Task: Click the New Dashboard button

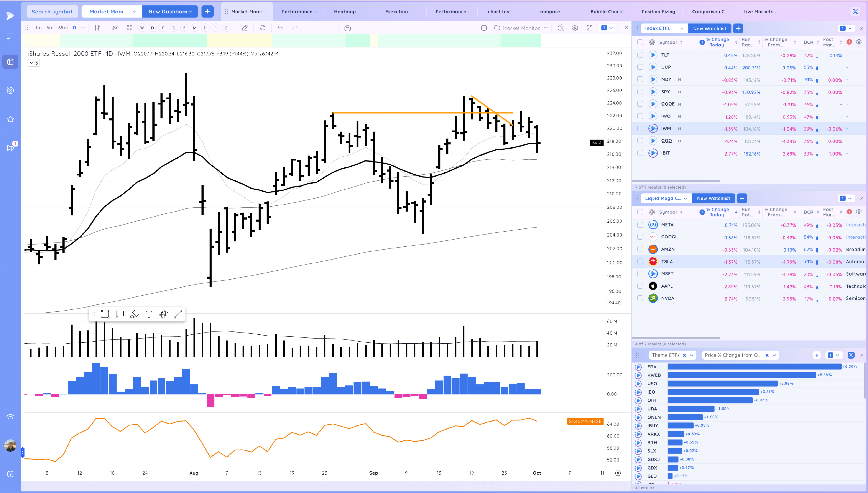Action: click(x=170, y=12)
